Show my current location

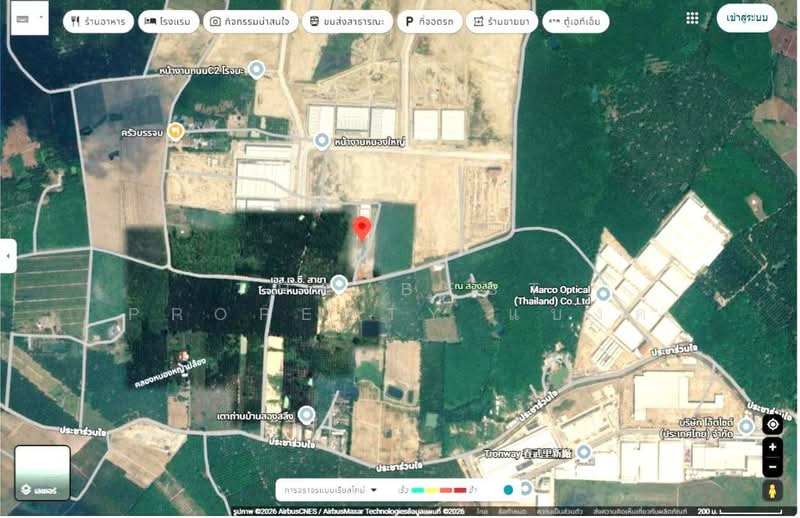(x=772, y=424)
